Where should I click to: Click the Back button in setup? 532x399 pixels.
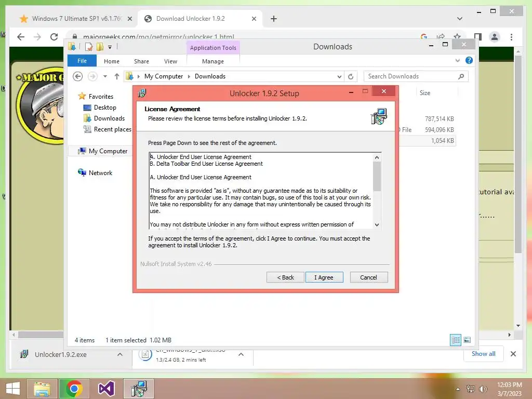click(285, 277)
